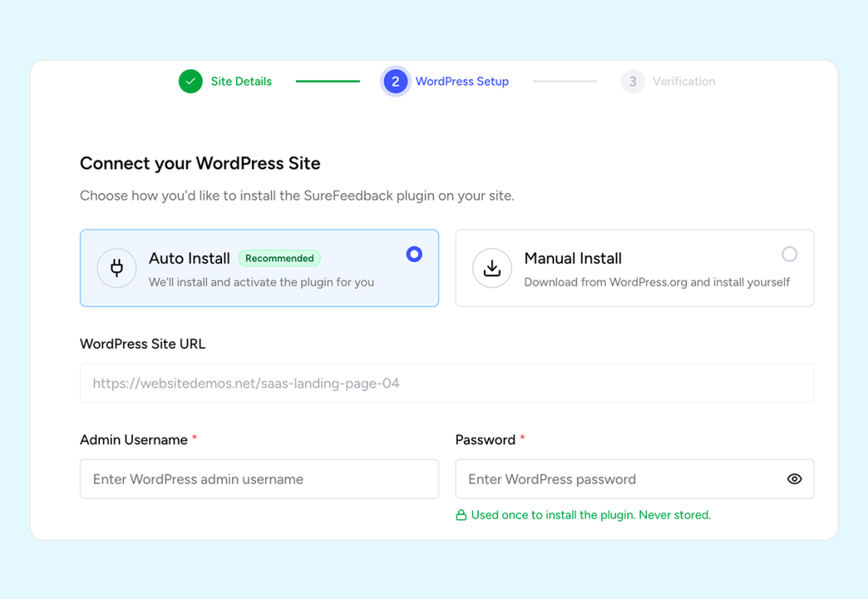The image size is (868, 599).
Task: Click the plug icon in Auto Install card
Action: point(116,268)
